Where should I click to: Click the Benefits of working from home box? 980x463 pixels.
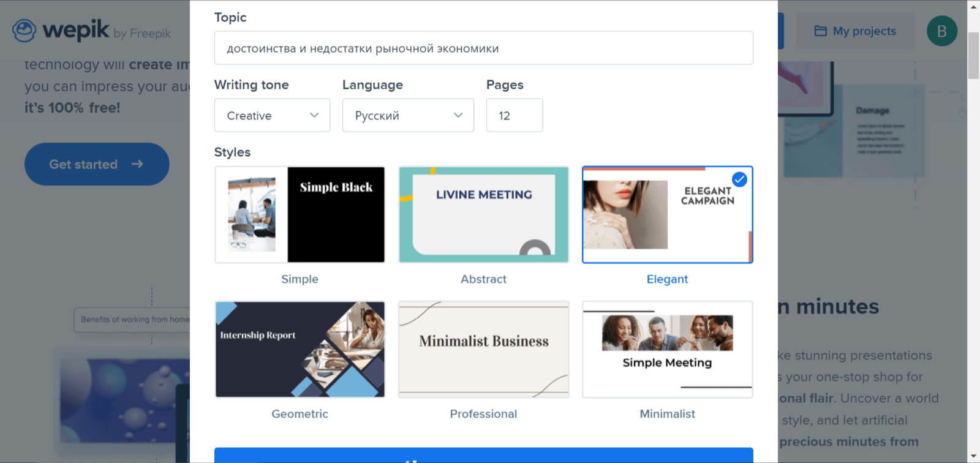[132, 320]
